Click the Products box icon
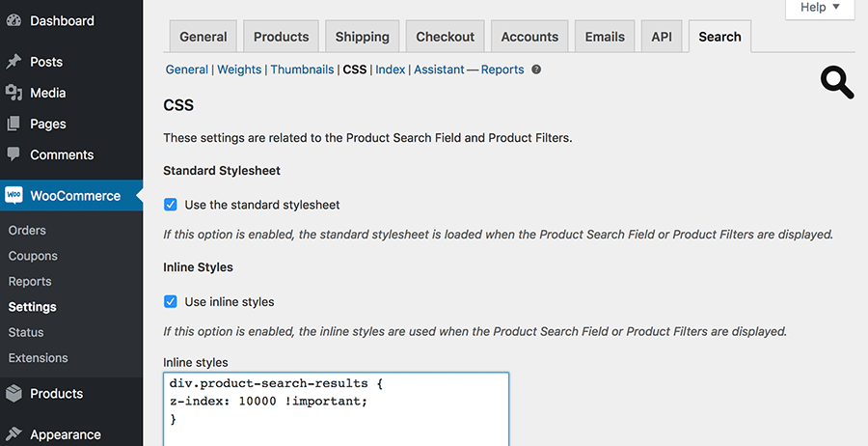Viewport: 868px width, 446px height. pyautogui.click(x=14, y=394)
